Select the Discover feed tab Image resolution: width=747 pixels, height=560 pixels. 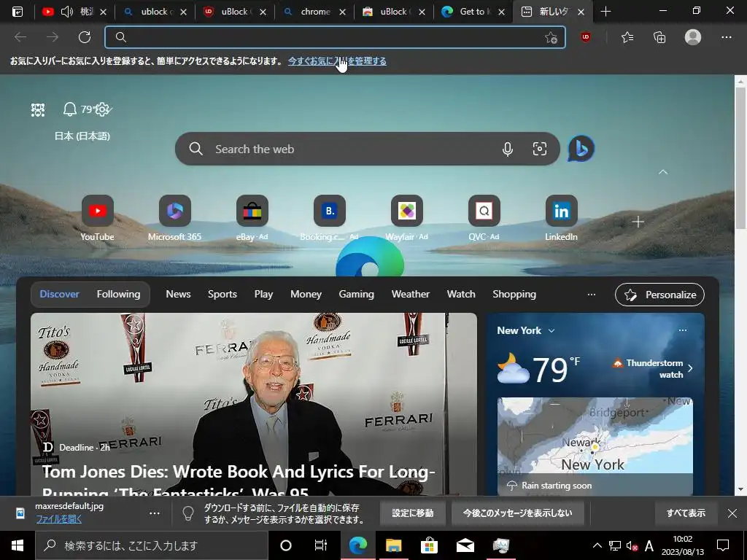[60, 295]
